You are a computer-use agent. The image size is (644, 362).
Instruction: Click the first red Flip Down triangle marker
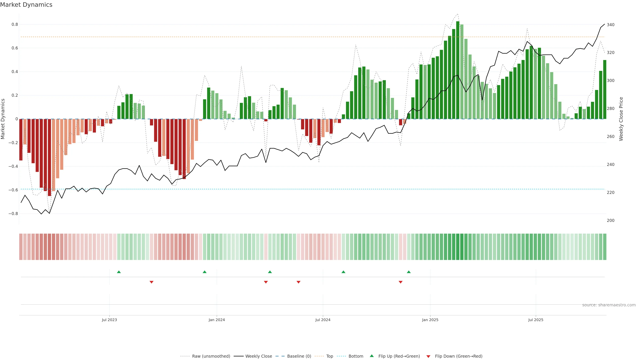coord(151,282)
